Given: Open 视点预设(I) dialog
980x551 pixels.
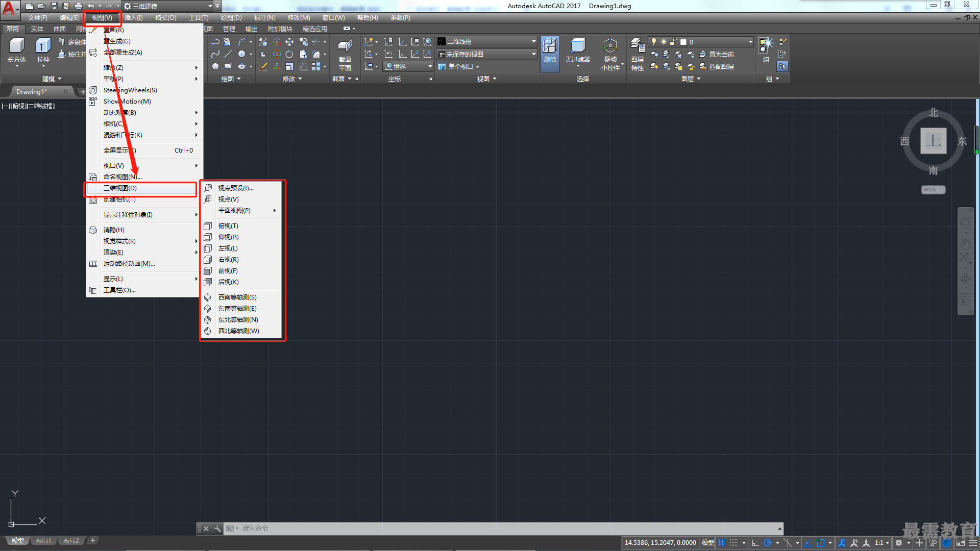Looking at the screenshot, I should click(242, 188).
